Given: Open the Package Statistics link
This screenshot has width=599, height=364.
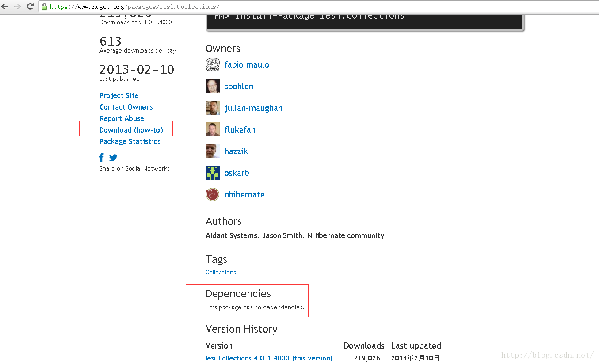Looking at the screenshot, I should [130, 141].
